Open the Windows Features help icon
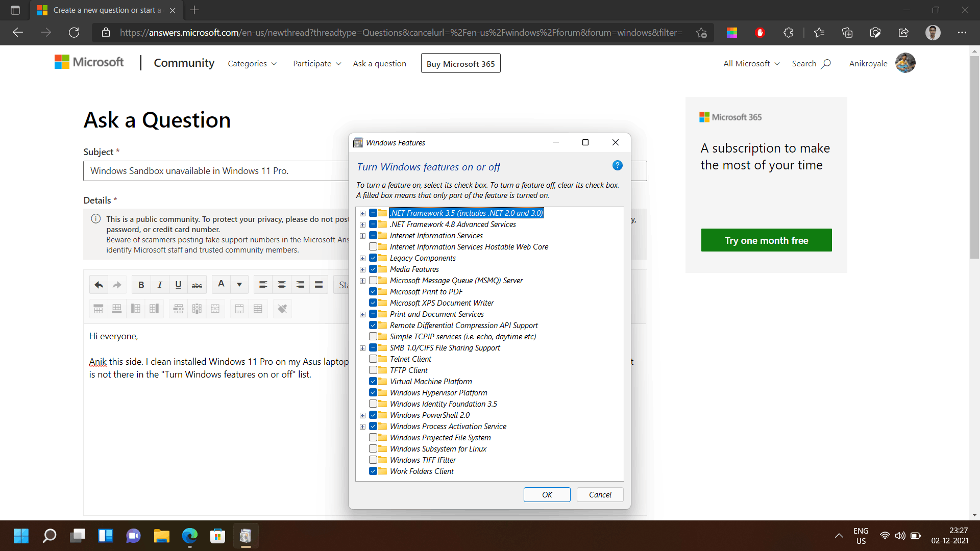 tap(617, 165)
